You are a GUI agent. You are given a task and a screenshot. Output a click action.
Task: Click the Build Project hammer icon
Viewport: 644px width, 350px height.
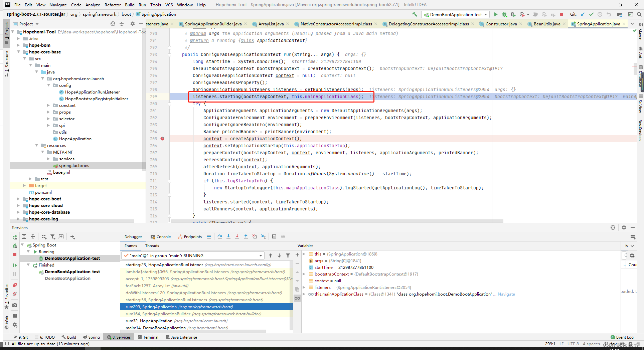pos(415,14)
